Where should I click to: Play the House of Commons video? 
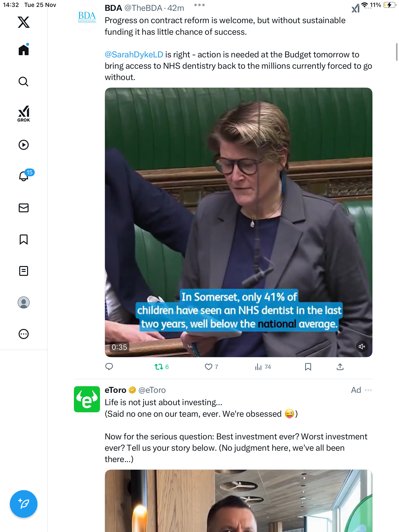(238, 222)
